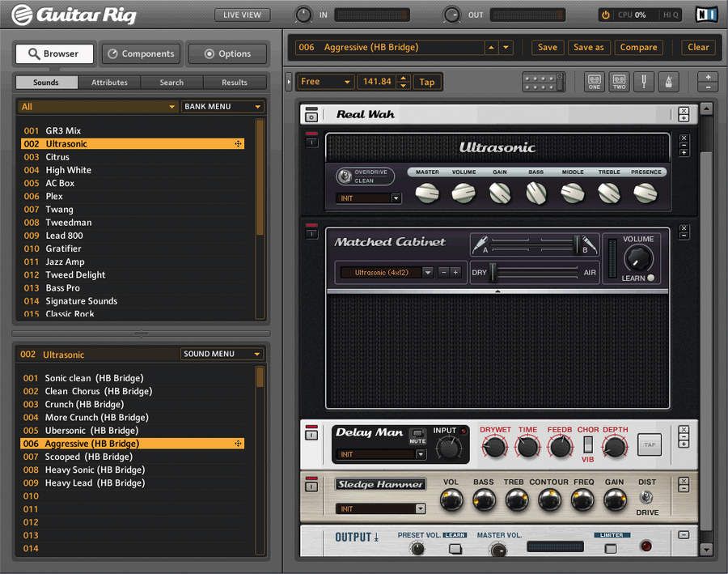Expand or collapse all rack modules

[x=708, y=82]
